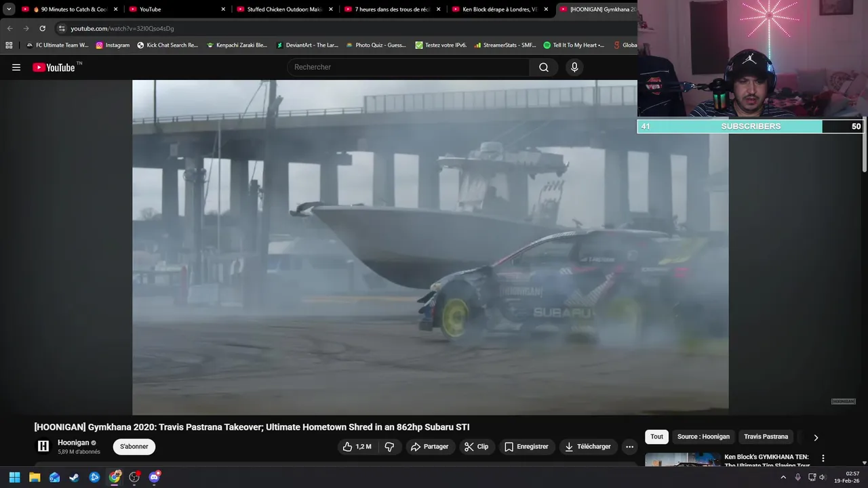Close the 90 Minutes to Catch & Cook tab
Viewport: 868px width, 488px height.
(x=115, y=9)
